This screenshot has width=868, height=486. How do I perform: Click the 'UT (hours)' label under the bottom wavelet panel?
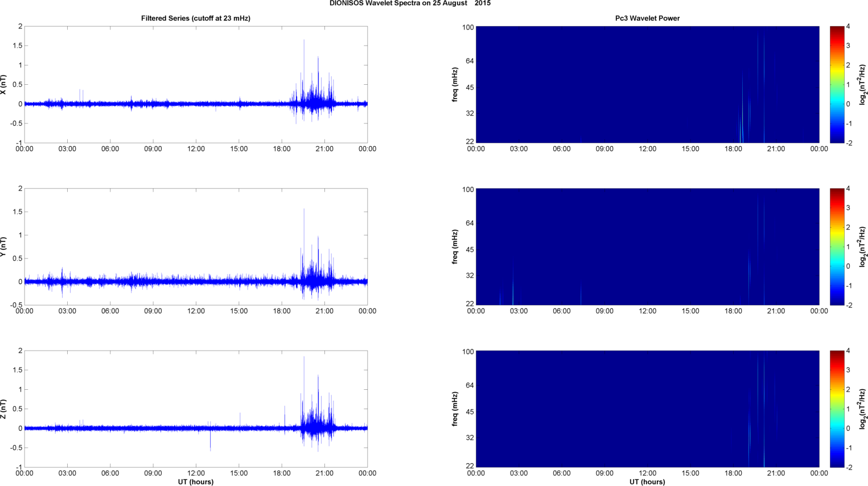point(647,482)
